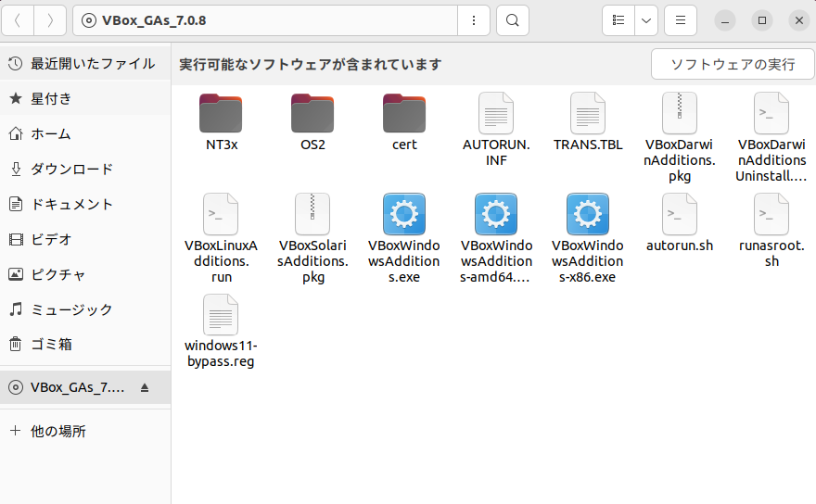Click the VBox_GAs_7.0.8 path bar

[265, 20]
